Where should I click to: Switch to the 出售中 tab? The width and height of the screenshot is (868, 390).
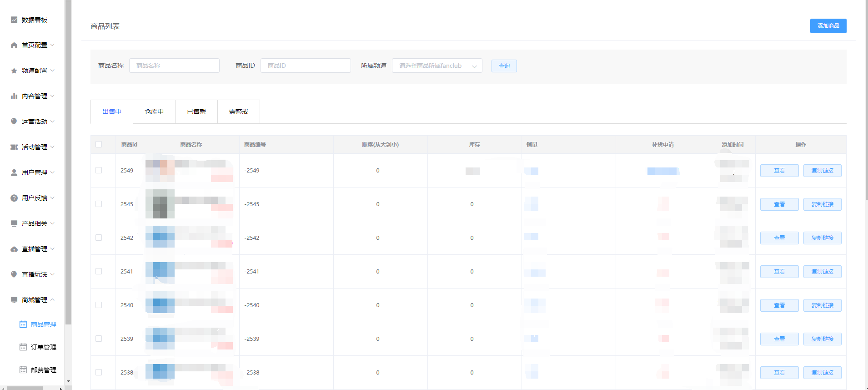tap(112, 111)
